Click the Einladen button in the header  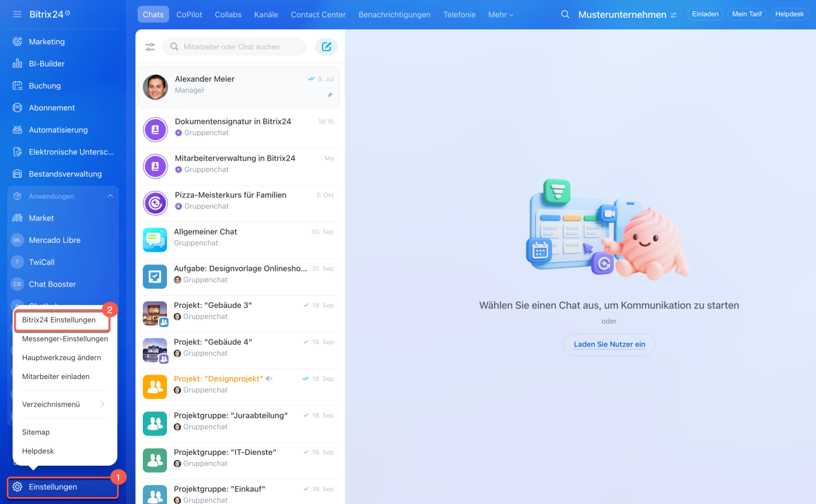pyautogui.click(x=705, y=14)
